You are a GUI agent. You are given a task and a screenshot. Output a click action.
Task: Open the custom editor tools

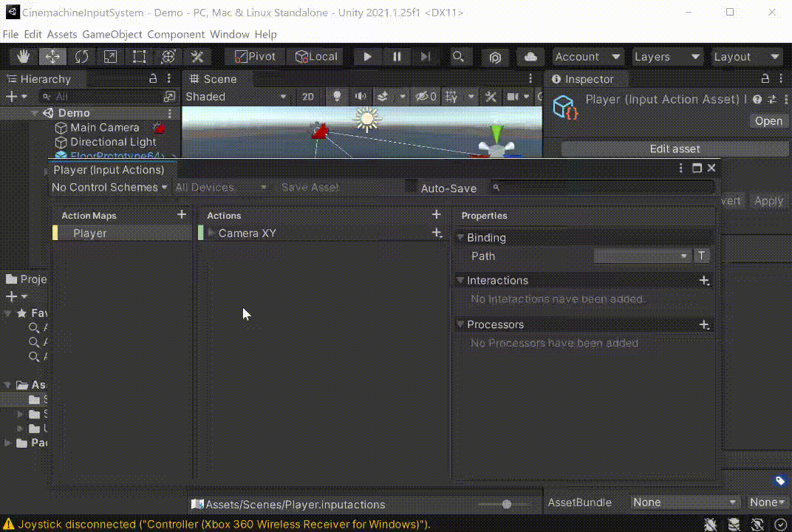point(197,57)
